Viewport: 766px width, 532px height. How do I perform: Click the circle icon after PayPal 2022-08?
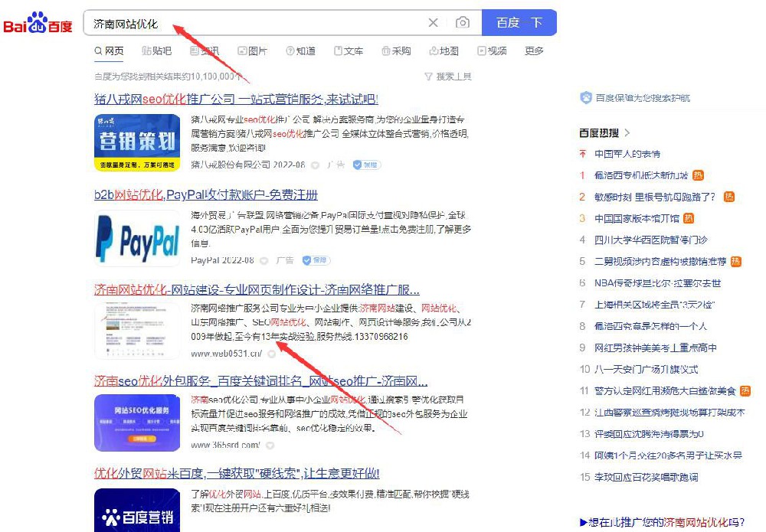tap(264, 260)
